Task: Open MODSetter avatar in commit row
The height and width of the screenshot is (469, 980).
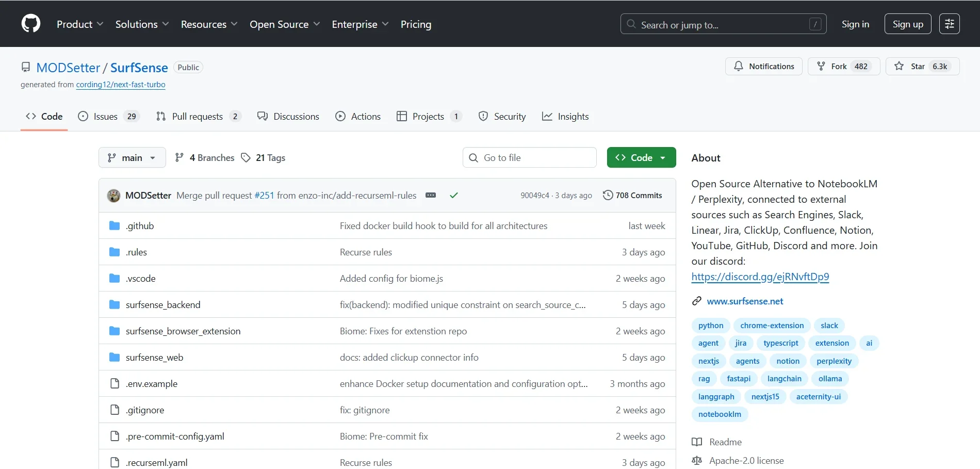Action: 113,196
